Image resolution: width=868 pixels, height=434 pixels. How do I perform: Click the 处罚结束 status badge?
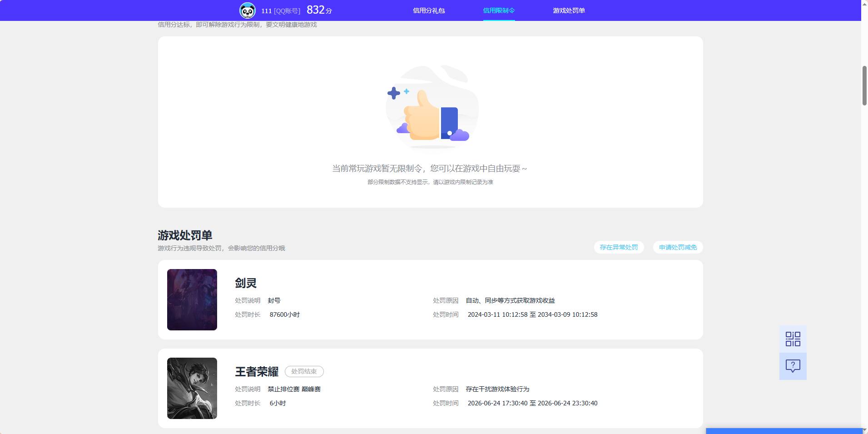[304, 371]
